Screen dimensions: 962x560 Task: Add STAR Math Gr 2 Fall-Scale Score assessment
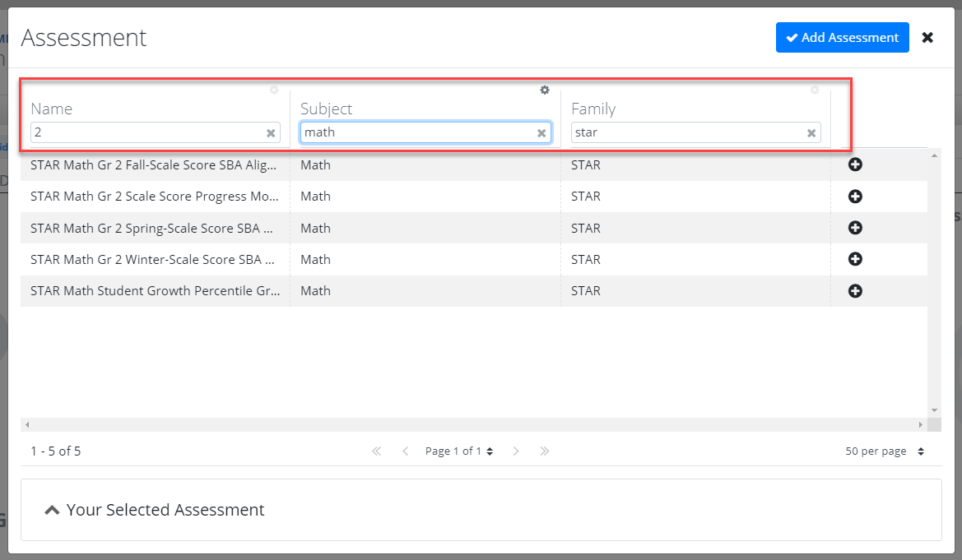coord(855,164)
